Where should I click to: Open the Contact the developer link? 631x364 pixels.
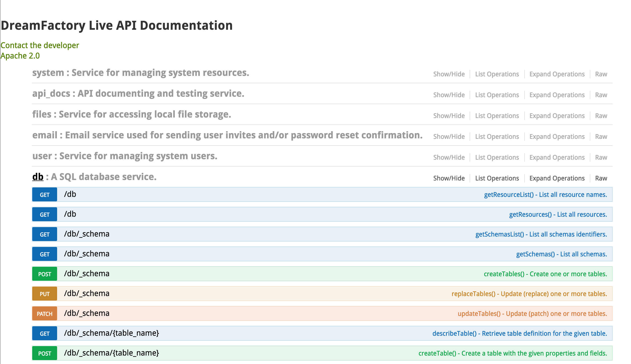(x=40, y=45)
